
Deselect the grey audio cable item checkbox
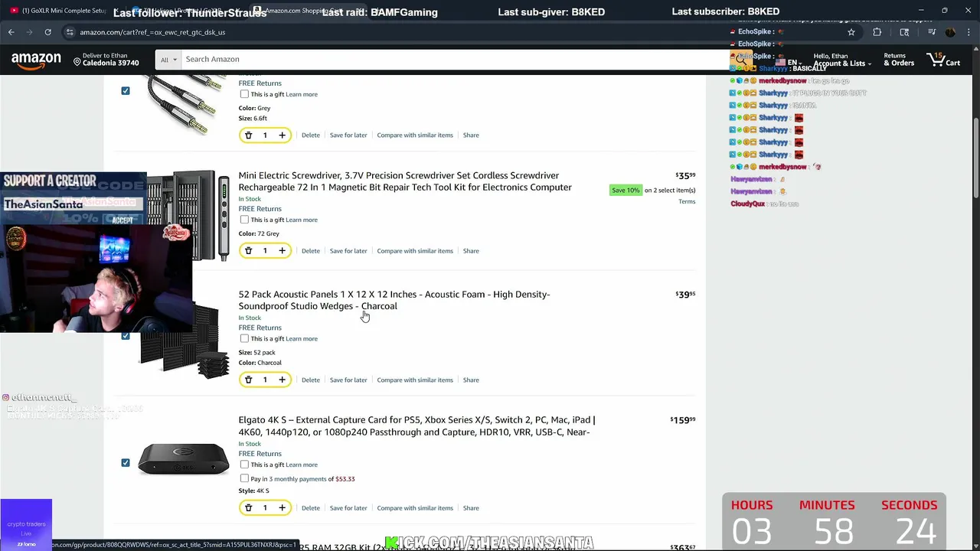126,91
